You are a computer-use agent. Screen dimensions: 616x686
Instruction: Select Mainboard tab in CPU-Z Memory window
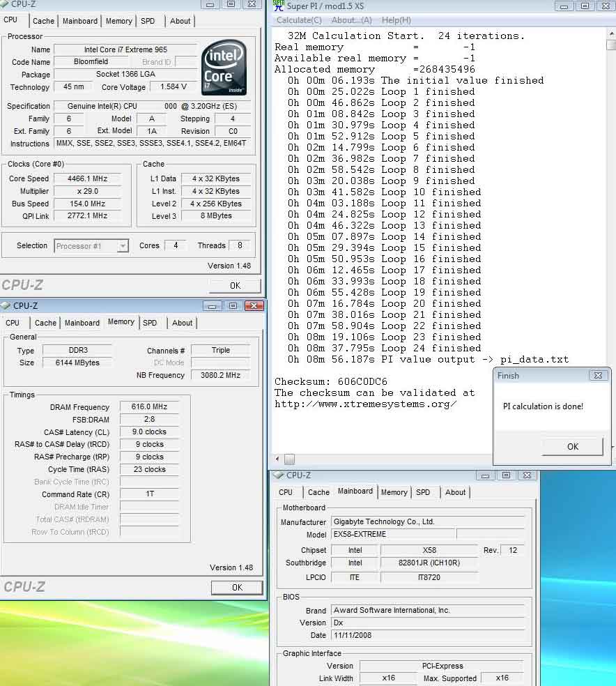tap(82, 323)
